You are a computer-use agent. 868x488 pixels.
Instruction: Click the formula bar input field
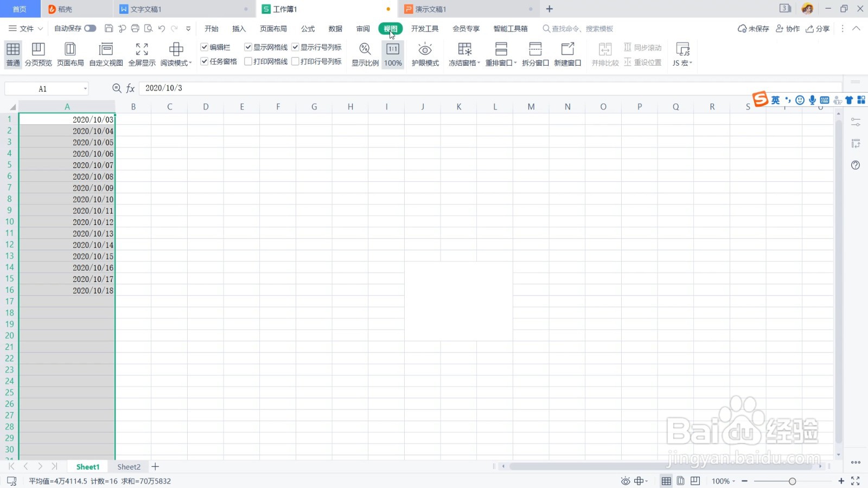pyautogui.click(x=490, y=88)
